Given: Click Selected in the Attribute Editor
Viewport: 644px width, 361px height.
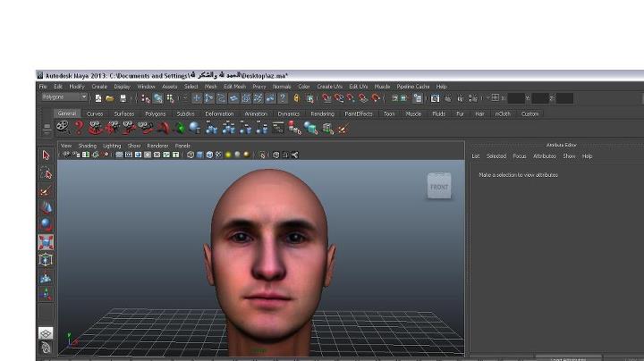Looking at the screenshot, I should (496, 156).
